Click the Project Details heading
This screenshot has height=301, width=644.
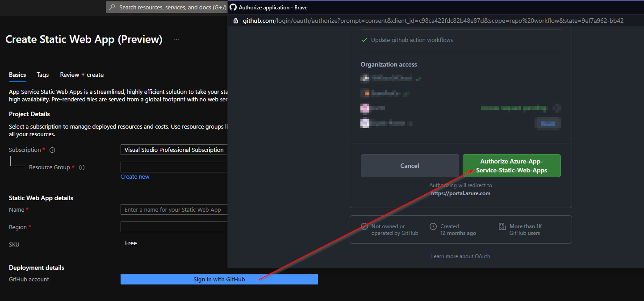click(x=29, y=114)
